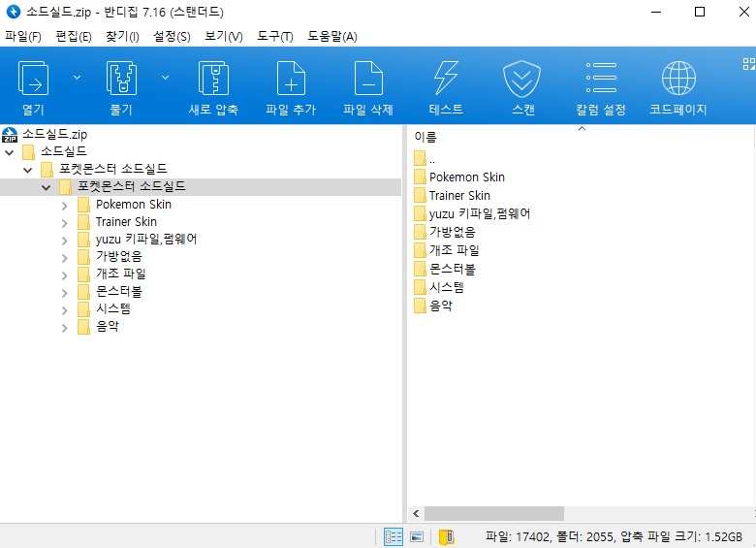Image resolution: width=756 pixels, height=548 pixels.
Task: Open 칼럼 설정 column settings icon
Action: [x=601, y=78]
